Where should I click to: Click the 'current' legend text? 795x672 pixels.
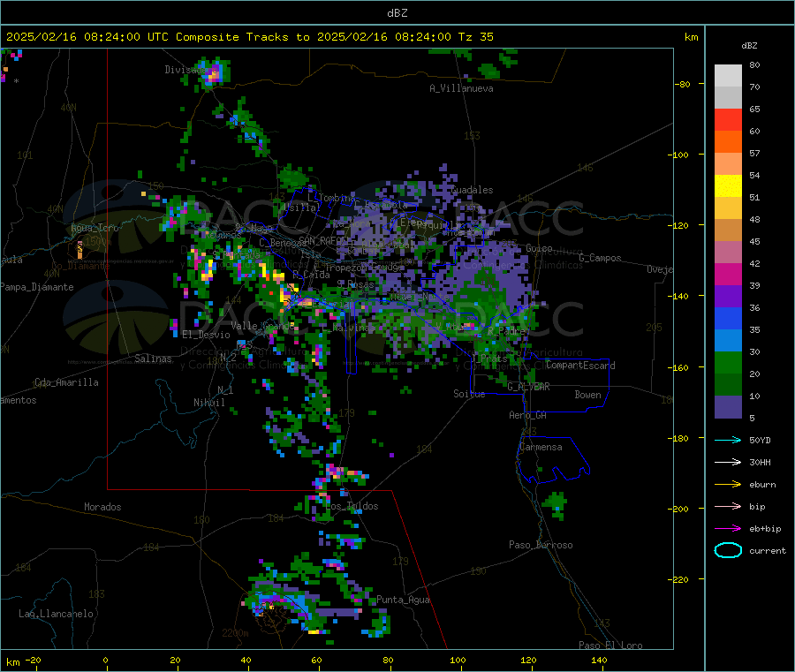768,550
